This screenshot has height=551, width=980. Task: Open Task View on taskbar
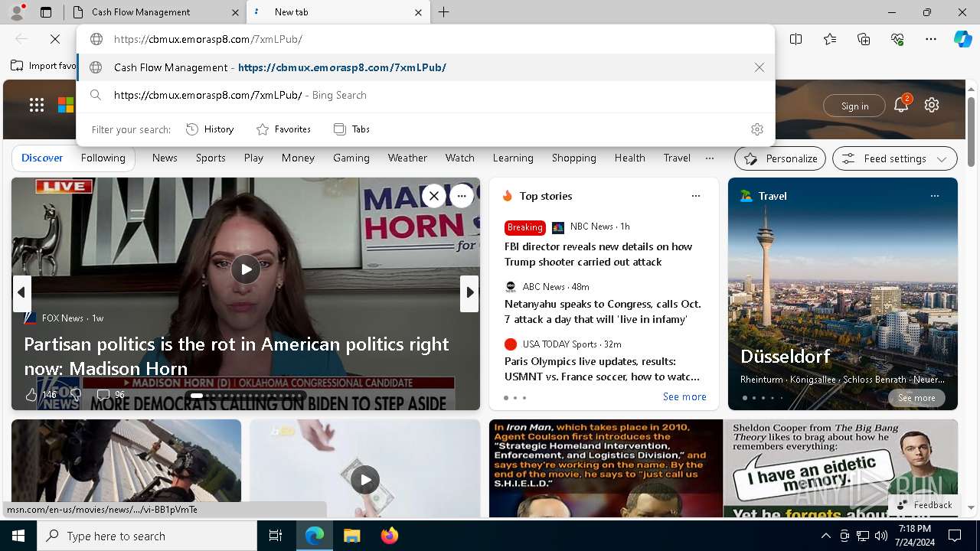tap(276, 536)
